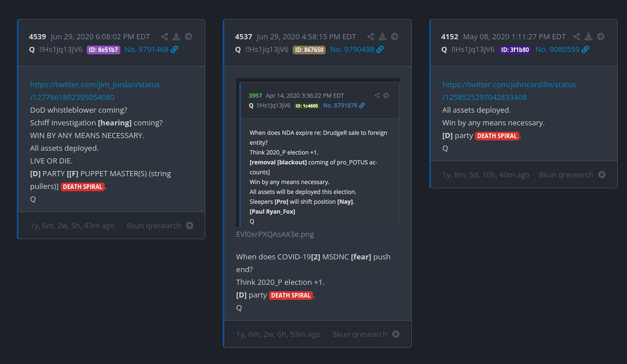Click 'Schiff investigation [hearing] coming?' line
The height and width of the screenshot is (364, 627).
point(97,122)
